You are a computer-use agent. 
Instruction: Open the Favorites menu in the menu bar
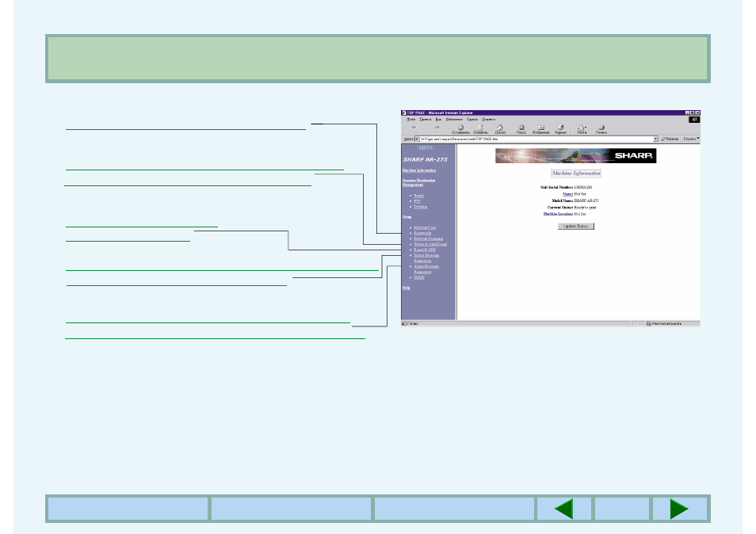454,119
